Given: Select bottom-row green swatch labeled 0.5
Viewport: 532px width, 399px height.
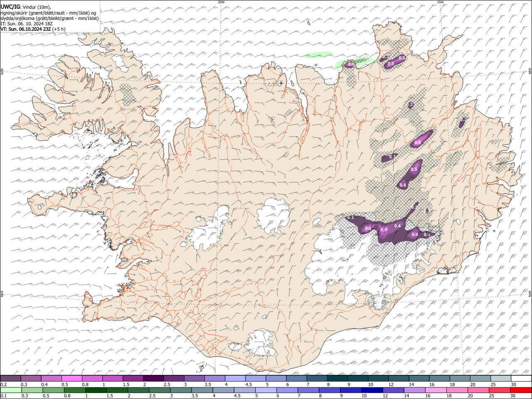Looking at the screenshot, I should pos(53,390).
